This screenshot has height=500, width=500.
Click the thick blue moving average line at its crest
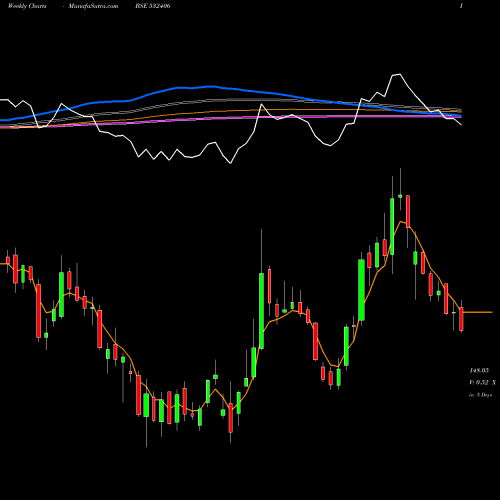[211, 87]
